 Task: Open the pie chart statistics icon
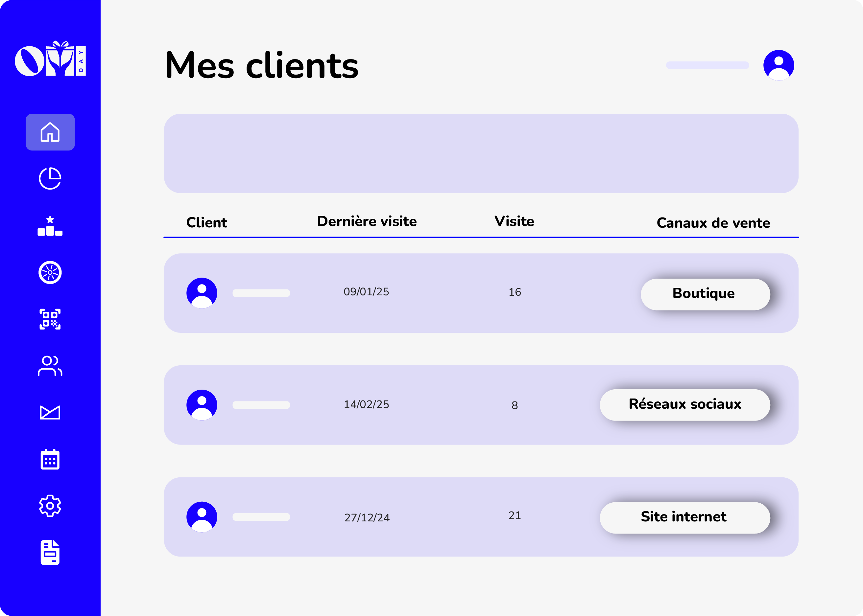pyautogui.click(x=50, y=178)
